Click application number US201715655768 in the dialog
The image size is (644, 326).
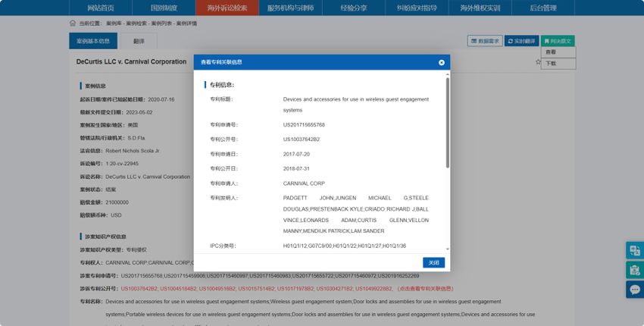click(x=304, y=125)
